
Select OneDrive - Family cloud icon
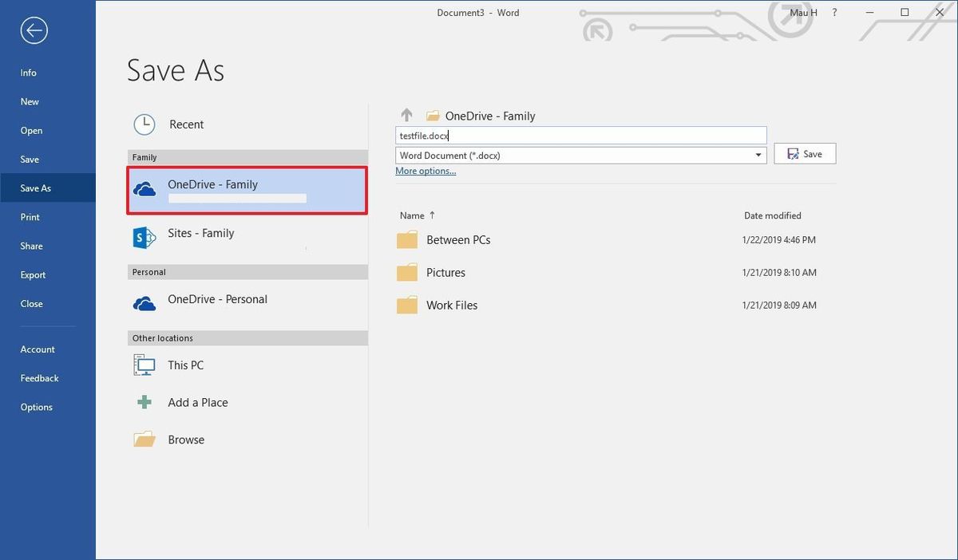(x=144, y=189)
